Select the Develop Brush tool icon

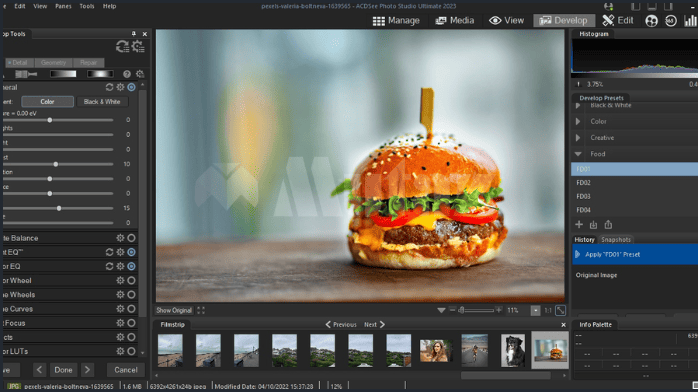26,74
